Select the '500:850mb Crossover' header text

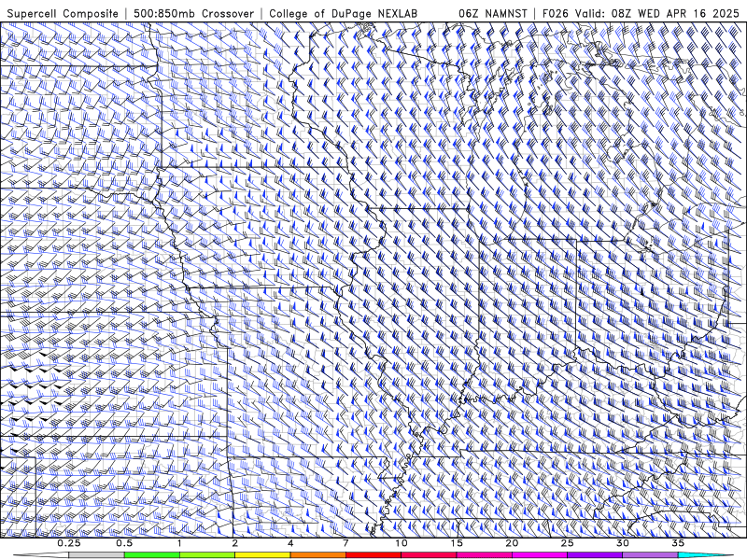(x=194, y=13)
